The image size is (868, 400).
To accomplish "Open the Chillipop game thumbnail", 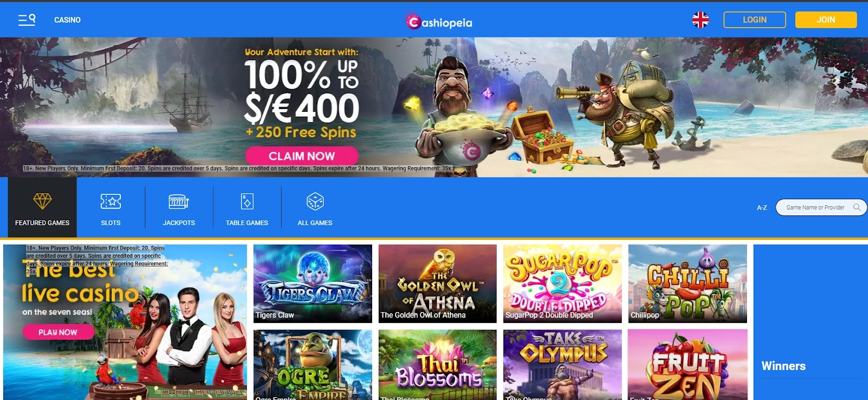I will tap(687, 283).
